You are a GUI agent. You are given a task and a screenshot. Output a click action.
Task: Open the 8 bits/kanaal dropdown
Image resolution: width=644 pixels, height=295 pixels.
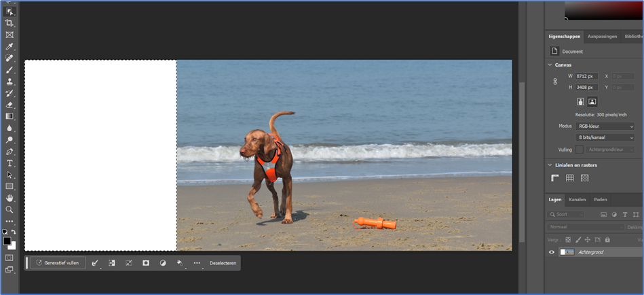(605, 137)
